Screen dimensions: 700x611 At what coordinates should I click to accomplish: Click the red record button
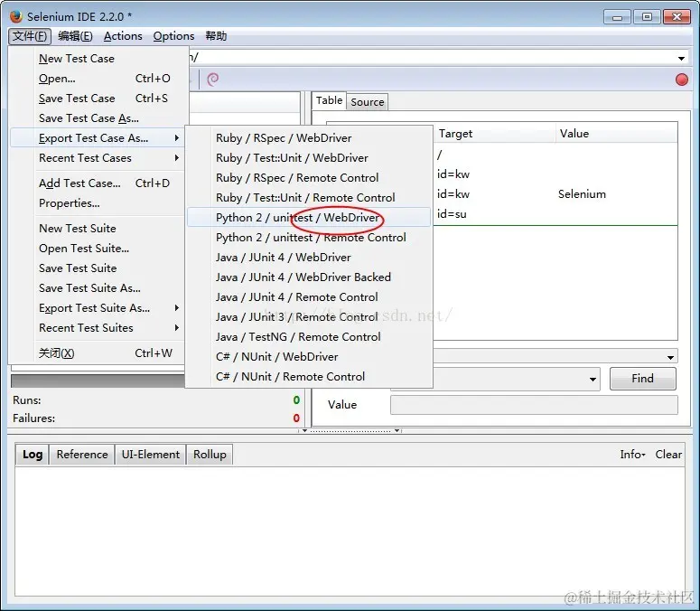tap(681, 80)
